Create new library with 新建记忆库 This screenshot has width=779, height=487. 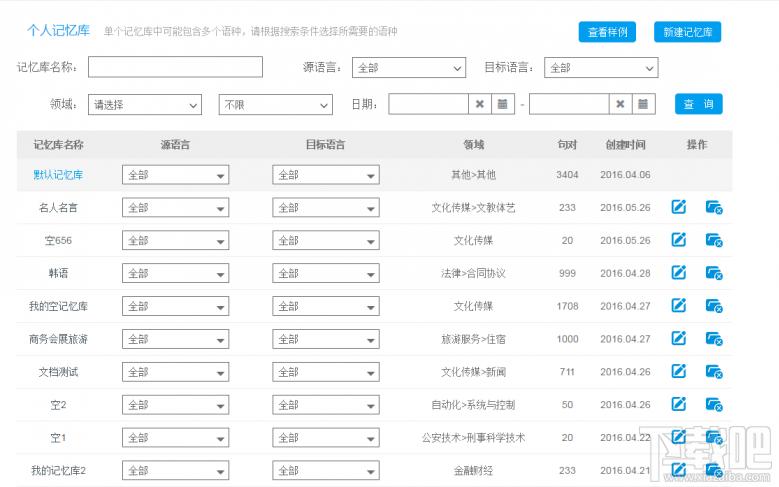688,32
